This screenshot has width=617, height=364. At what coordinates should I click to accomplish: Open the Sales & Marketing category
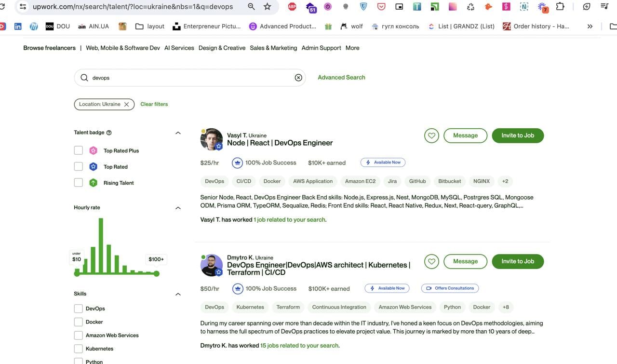[273, 48]
